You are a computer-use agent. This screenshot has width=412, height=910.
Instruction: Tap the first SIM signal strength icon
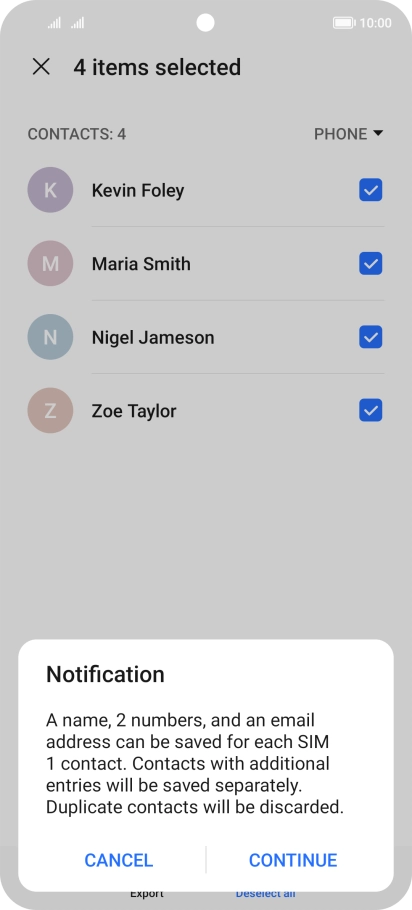pyautogui.click(x=54, y=23)
